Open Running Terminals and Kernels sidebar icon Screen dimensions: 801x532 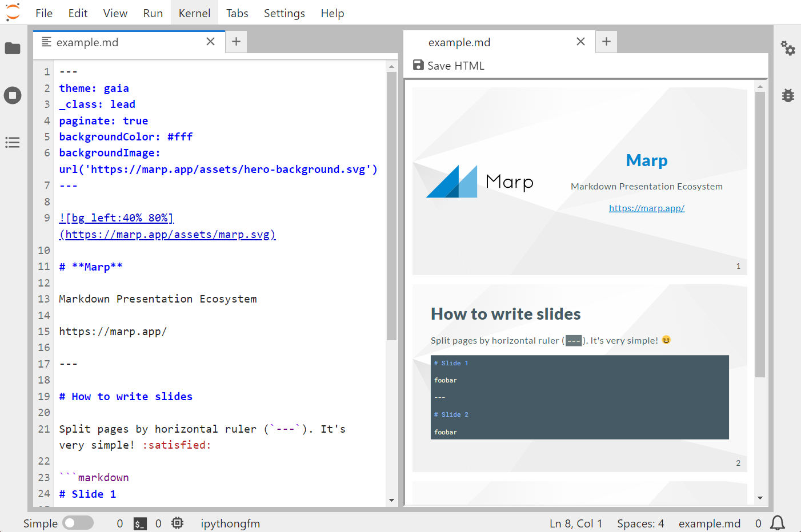(x=13, y=95)
